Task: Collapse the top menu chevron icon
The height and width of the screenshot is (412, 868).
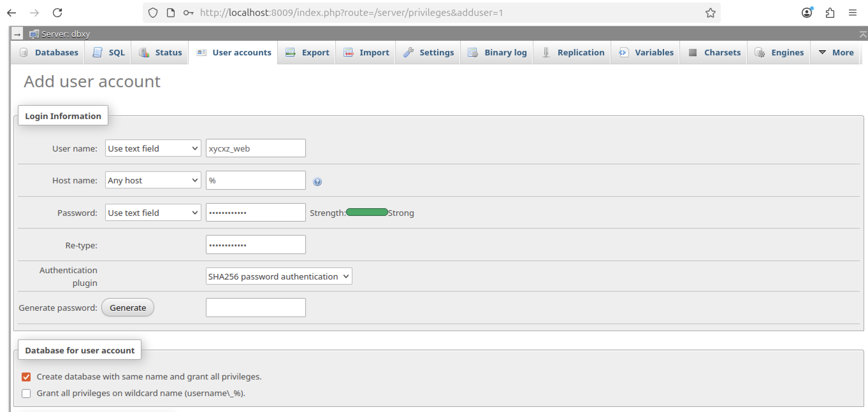Action: (863, 34)
